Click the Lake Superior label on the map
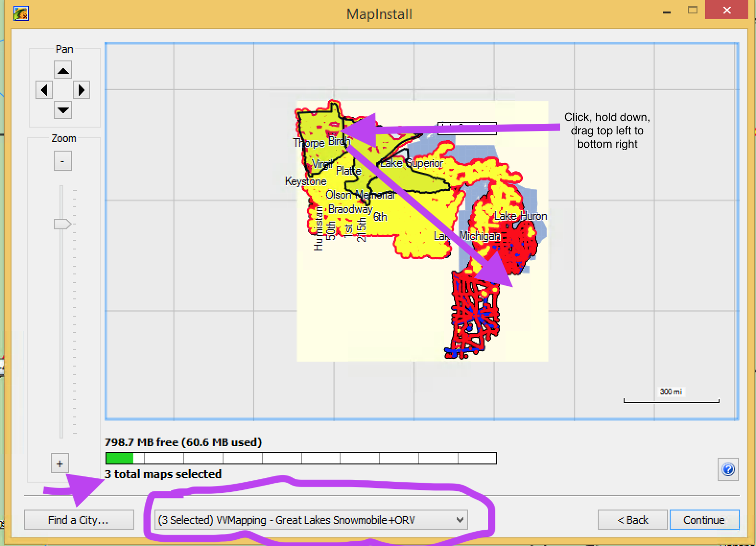Viewport: 756px width, 546px height. (x=412, y=163)
